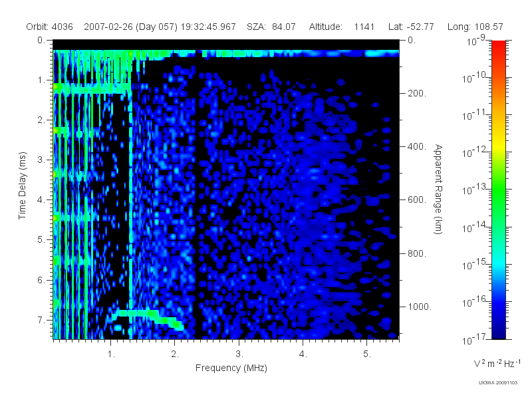This screenshot has width=532, height=399.
Task: Click the yellow region of the color bar
Action: point(499,144)
